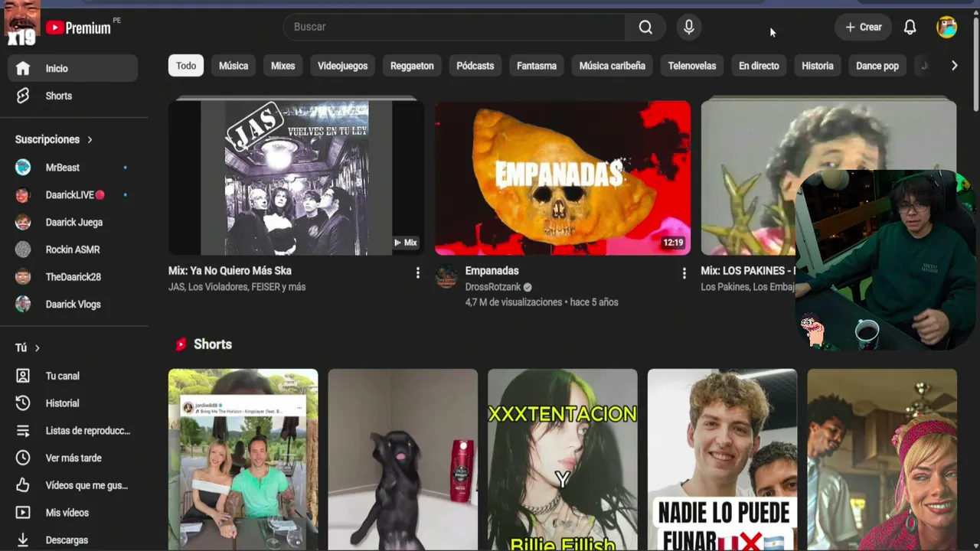Viewport: 980px width, 551px height.
Task: Open the liked videos thumbs-up icon
Action: tap(23, 485)
